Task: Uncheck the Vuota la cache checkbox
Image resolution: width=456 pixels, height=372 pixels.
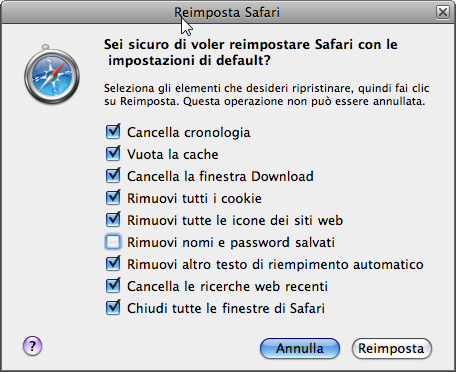Action: [x=113, y=154]
